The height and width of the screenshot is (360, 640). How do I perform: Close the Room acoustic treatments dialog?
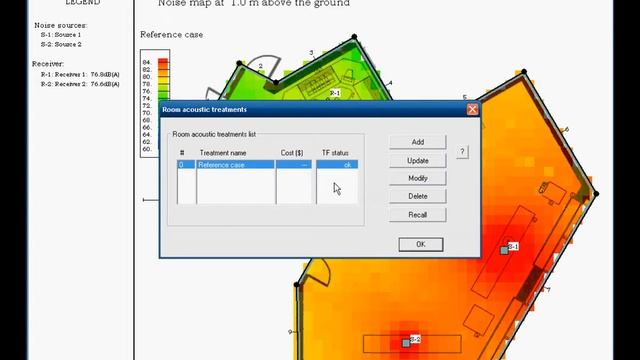point(472,109)
